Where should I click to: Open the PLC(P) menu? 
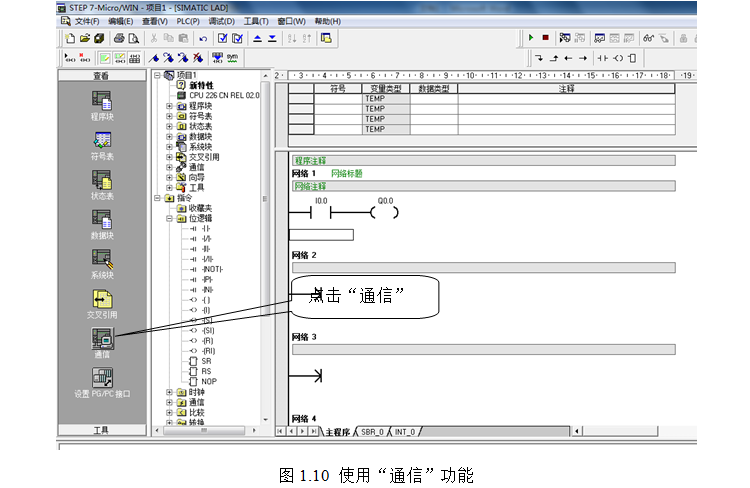click(188, 22)
